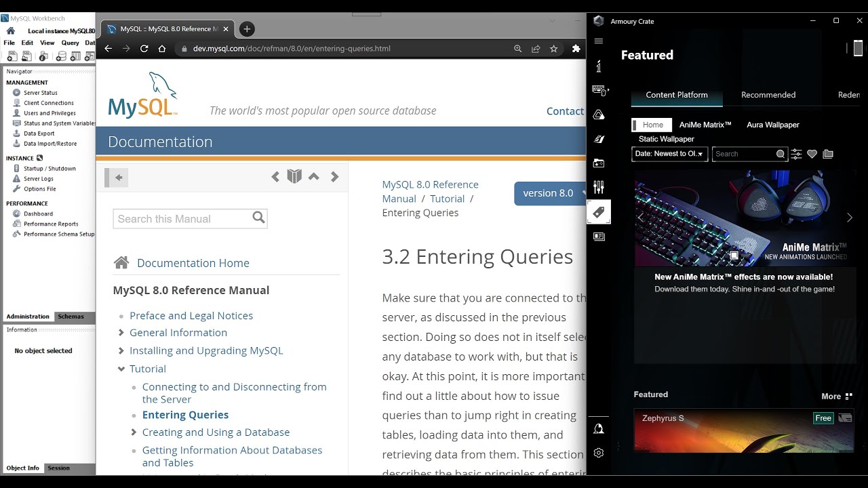Screen dimensions: 868x488
Task: Show favorites with the heart icon
Action: pyautogui.click(x=812, y=154)
